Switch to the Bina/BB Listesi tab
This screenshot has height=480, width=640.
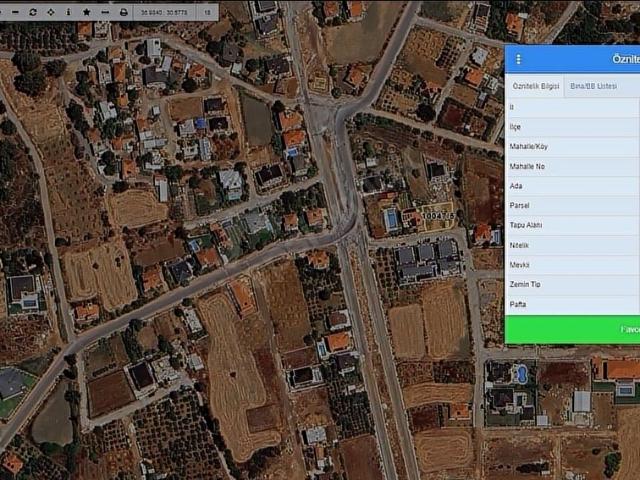click(x=593, y=86)
